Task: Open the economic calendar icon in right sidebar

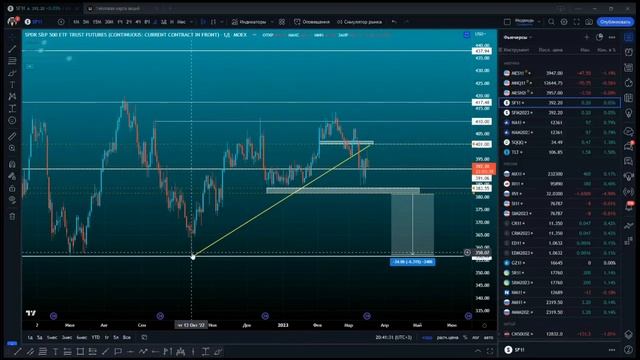Action: [629, 98]
